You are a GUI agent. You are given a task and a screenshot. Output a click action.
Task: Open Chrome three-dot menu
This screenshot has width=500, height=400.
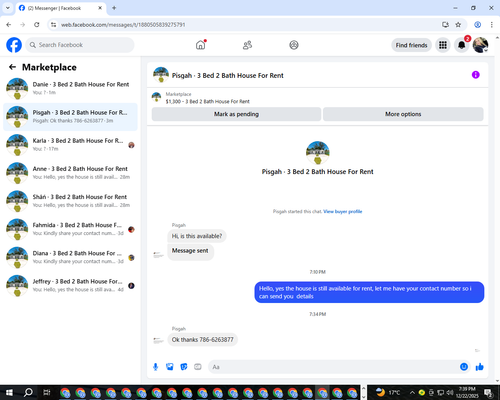pyautogui.click(x=492, y=25)
